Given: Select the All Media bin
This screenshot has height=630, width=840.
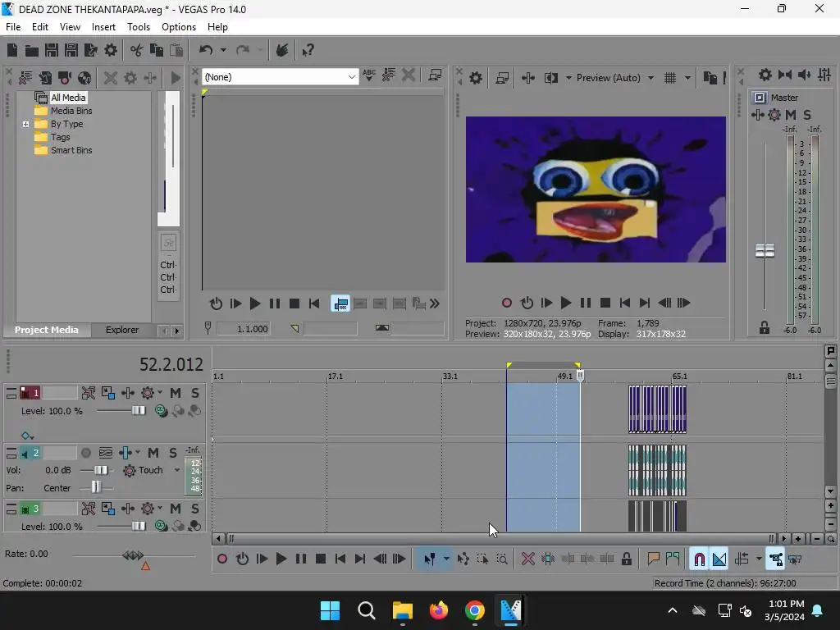Looking at the screenshot, I should tap(68, 98).
